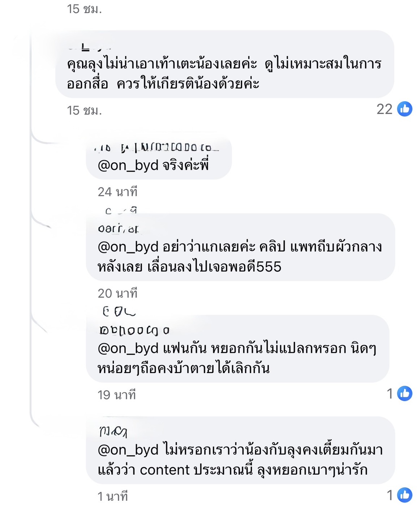Click the 1 นาที timestamp
Viewport: 420px width, 509px height.
click(x=112, y=496)
